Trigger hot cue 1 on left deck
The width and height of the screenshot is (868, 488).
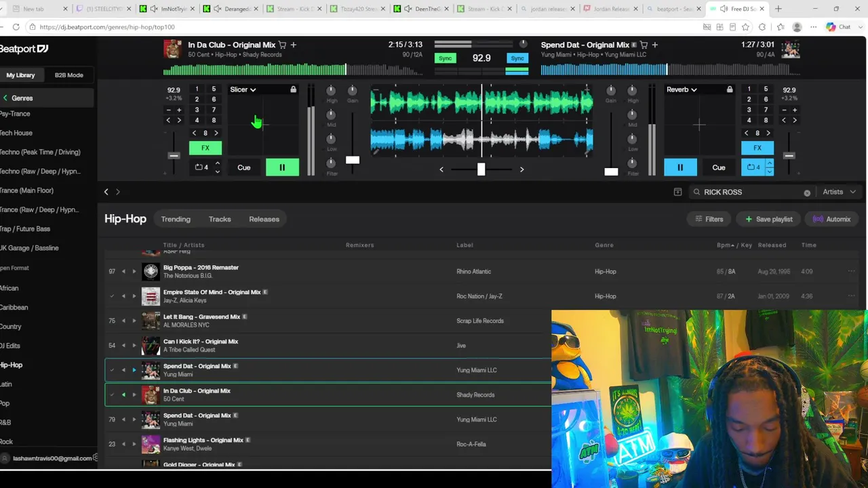197,89
